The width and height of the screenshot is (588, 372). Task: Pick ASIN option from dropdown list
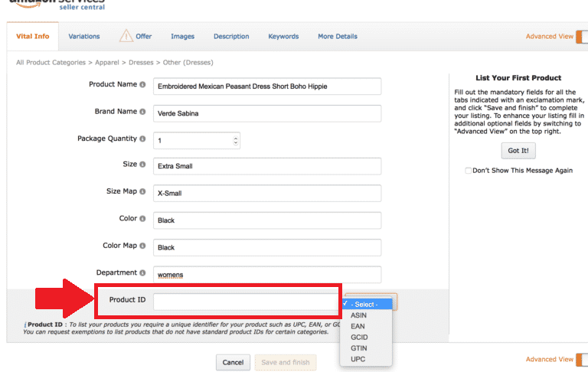click(358, 315)
